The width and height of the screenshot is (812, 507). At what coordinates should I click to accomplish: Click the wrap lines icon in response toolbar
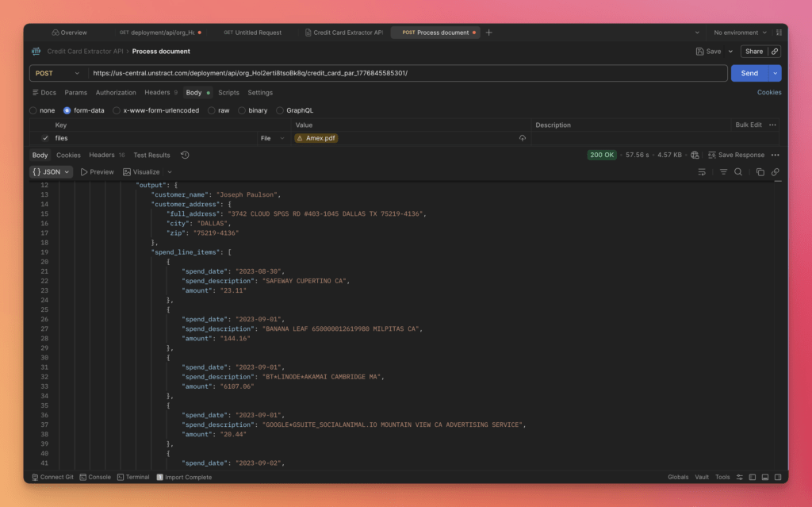702,172
